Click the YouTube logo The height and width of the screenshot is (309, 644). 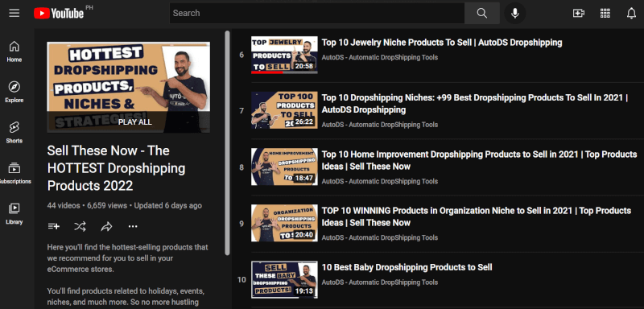59,14
